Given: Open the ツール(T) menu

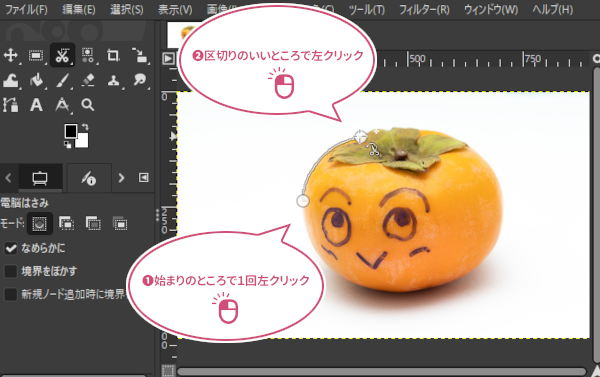Looking at the screenshot, I should (367, 9).
